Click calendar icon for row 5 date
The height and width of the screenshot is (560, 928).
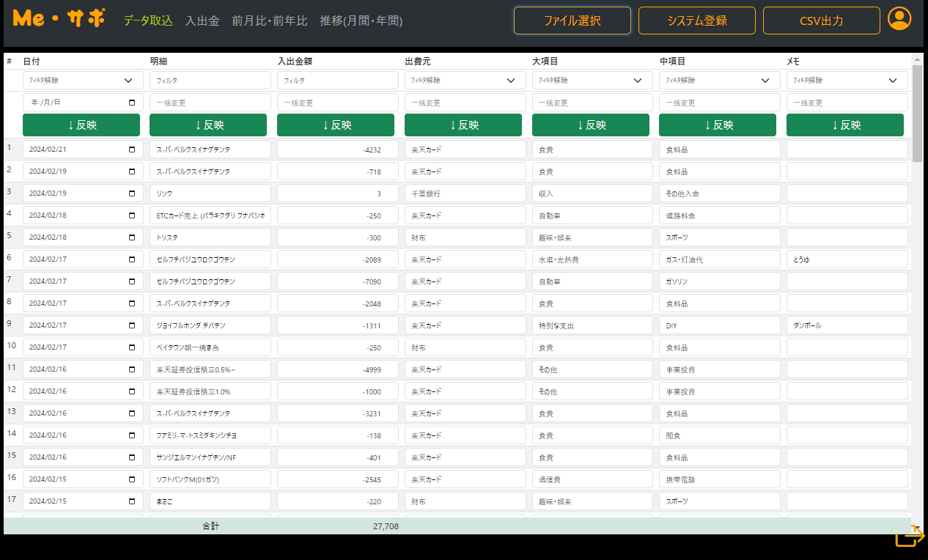(132, 237)
